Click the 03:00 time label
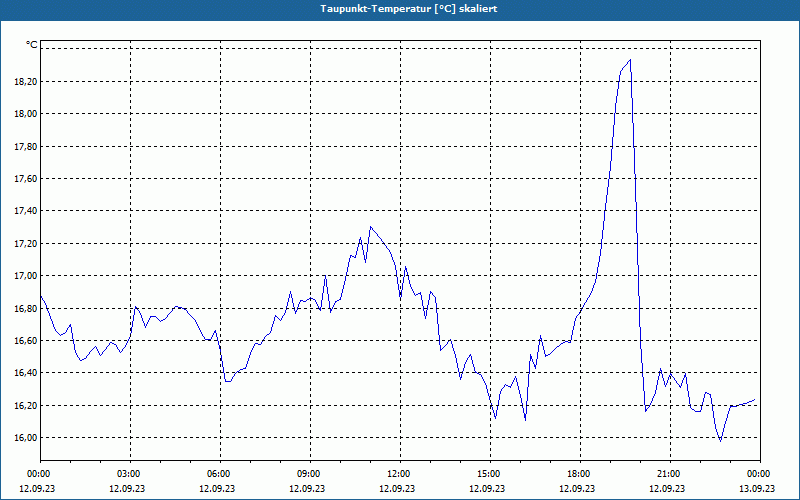Viewport: 800px width, 500px height. tap(131, 474)
